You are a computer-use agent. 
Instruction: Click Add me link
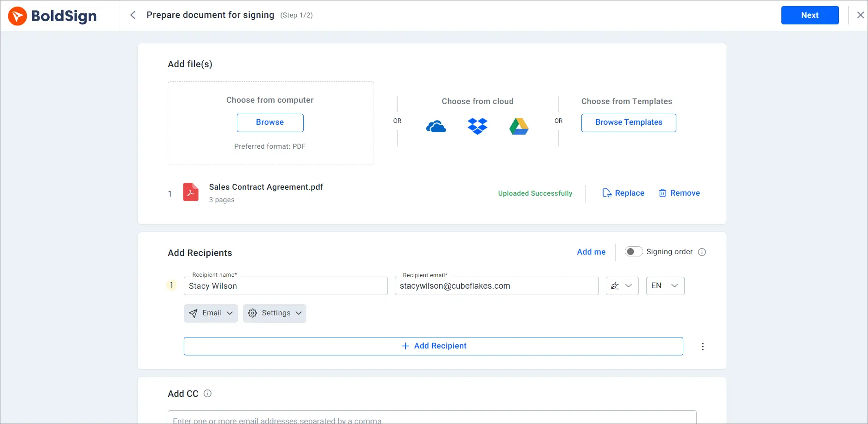[x=591, y=252]
